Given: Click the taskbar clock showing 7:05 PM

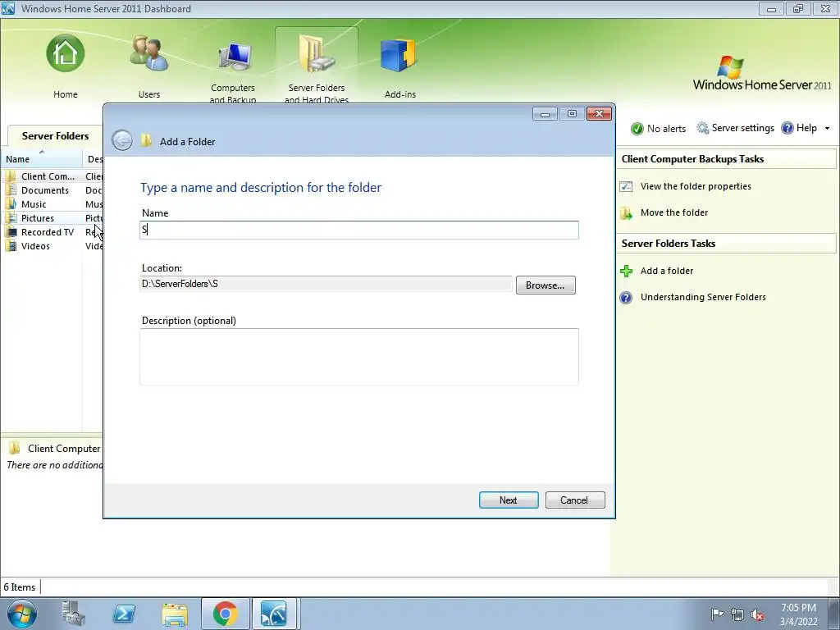Looking at the screenshot, I should point(798,614).
